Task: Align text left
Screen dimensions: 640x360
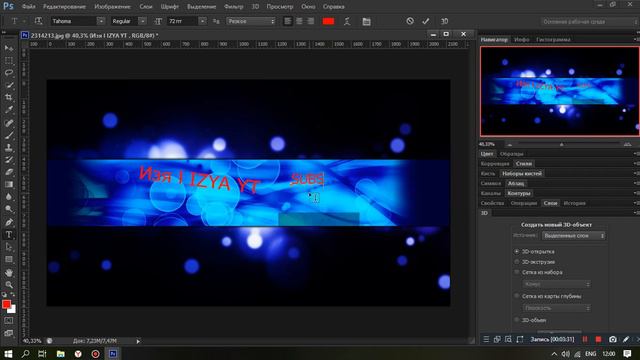Action: [288, 21]
